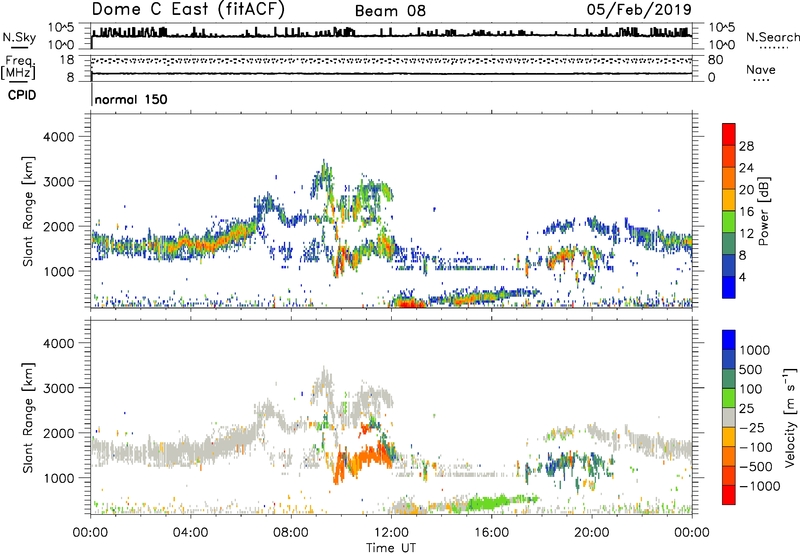The height and width of the screenshot is (554, 800).
Task: Click the 'Time UT' axis title
Action: [x=391, y=548]
